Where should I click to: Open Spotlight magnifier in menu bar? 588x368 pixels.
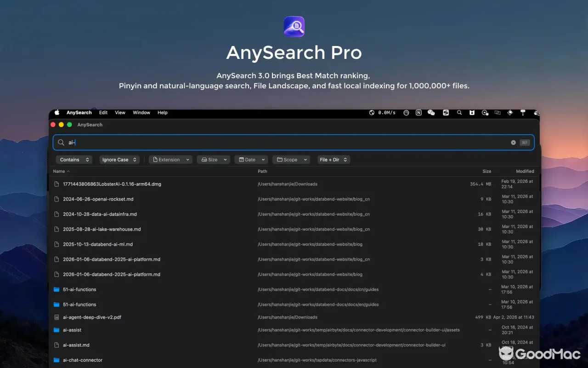point(459,113)
